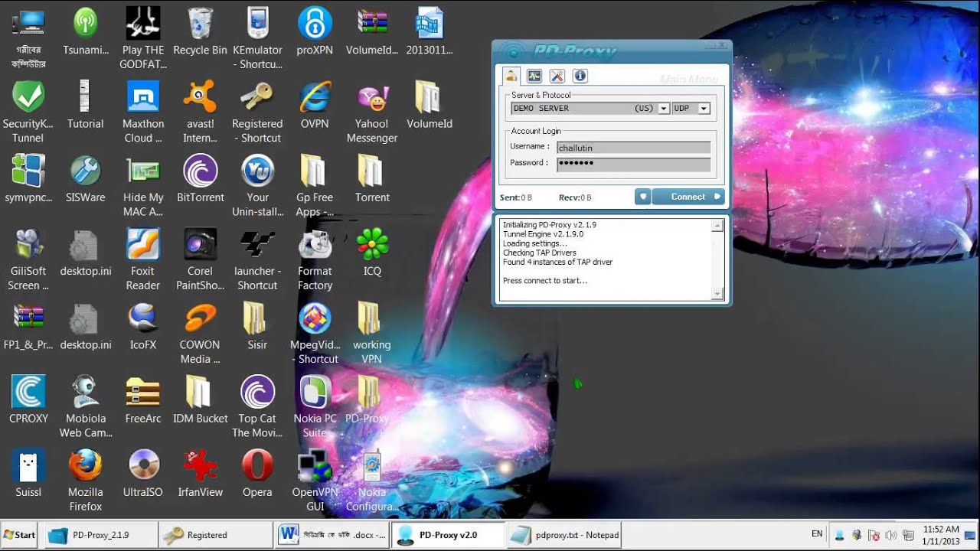Select 'Found 4 instances of TAP driver' log line
This screenshot has width=980, height=551.
[x=557, y=262]
